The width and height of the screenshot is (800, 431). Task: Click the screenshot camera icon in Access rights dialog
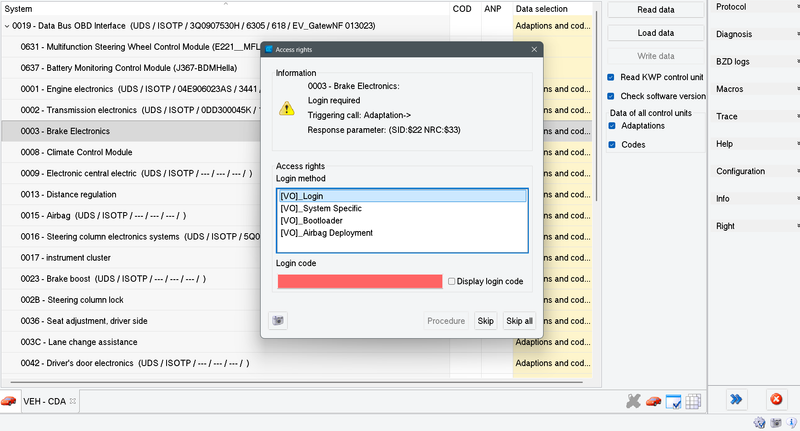(x=278, y=321)
